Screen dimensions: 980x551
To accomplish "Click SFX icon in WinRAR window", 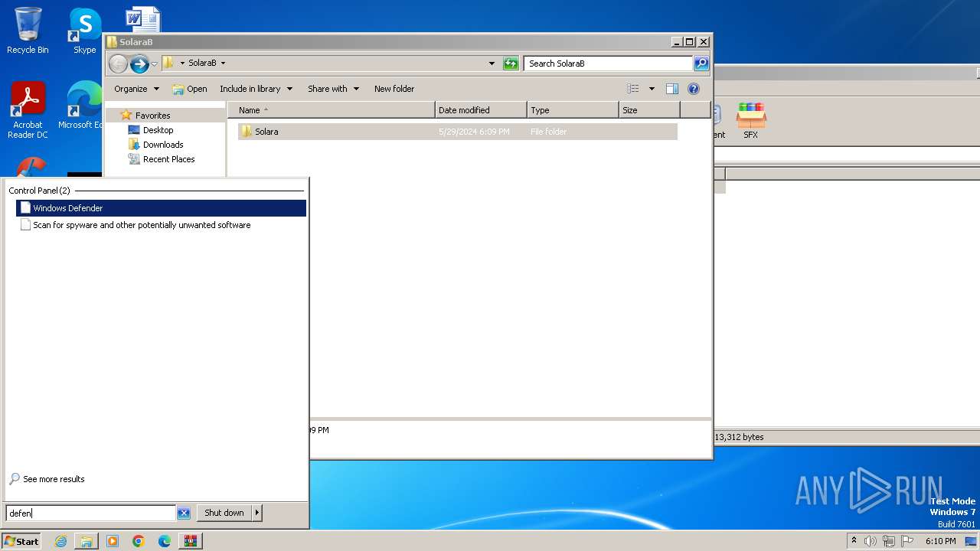I will [750, 121].
